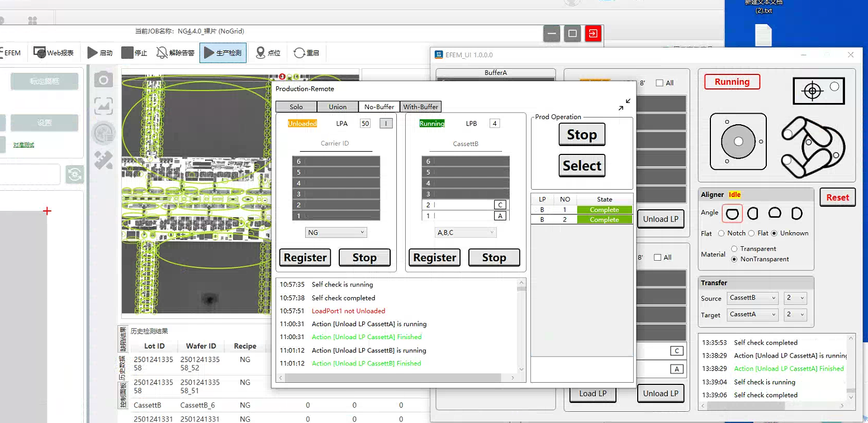Collapse Production-Remote with the shrink arrows icon
868x423 pixels.
(625, 105)
